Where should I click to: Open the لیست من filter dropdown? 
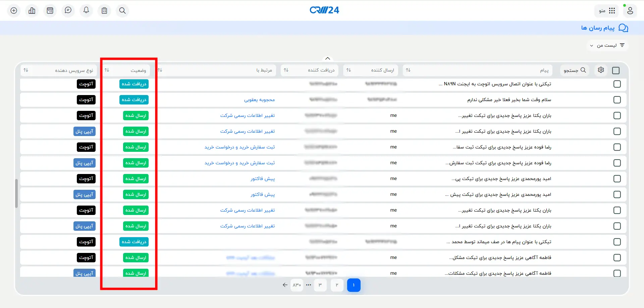click(x=607, y=45)
